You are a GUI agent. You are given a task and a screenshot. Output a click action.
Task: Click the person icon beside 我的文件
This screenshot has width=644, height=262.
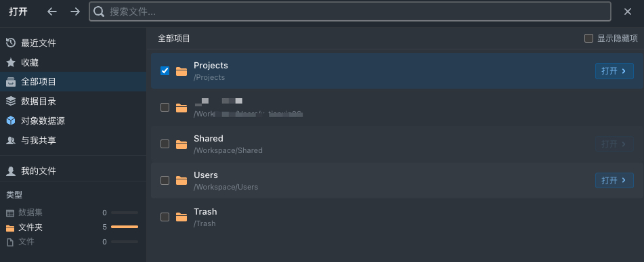pyautogui.click(x=11, y=171)
